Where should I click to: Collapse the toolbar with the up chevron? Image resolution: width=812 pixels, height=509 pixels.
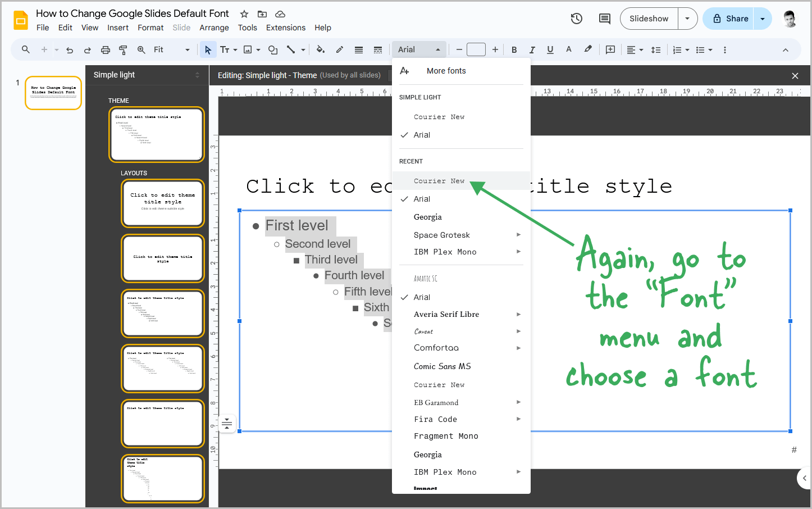[786, 50]
